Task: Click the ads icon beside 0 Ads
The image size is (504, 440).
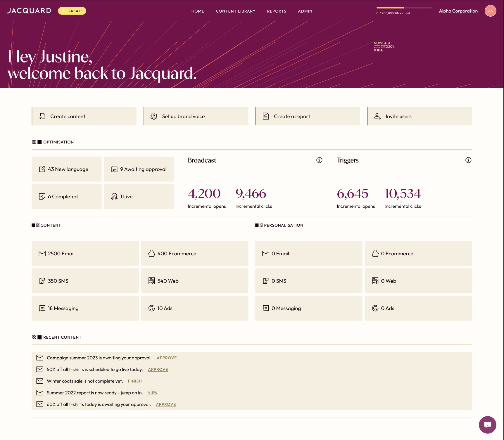Action: click(x=375, y=308)
